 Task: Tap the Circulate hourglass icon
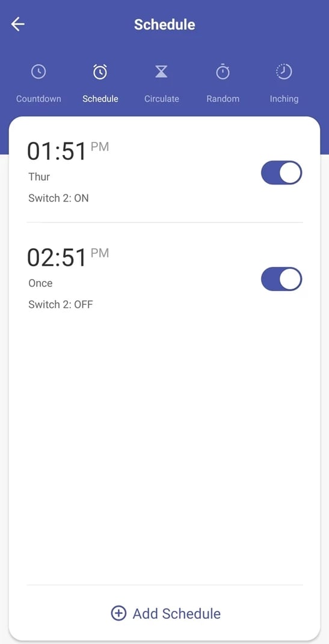point(161,72)
